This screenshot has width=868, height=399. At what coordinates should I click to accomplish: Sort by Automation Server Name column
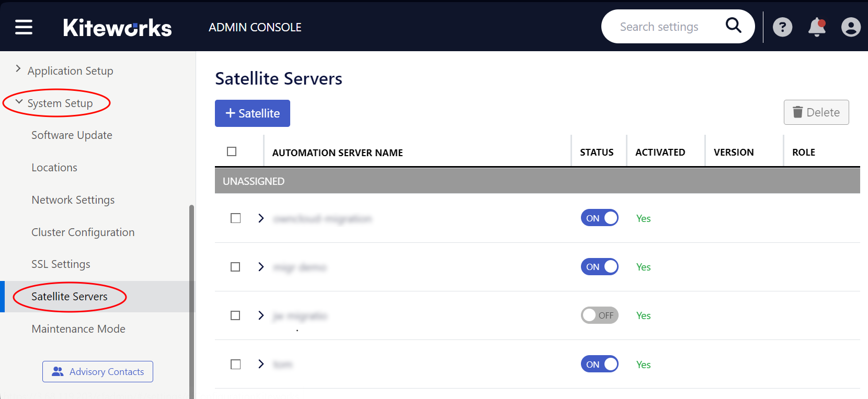(x=337, y=152)
